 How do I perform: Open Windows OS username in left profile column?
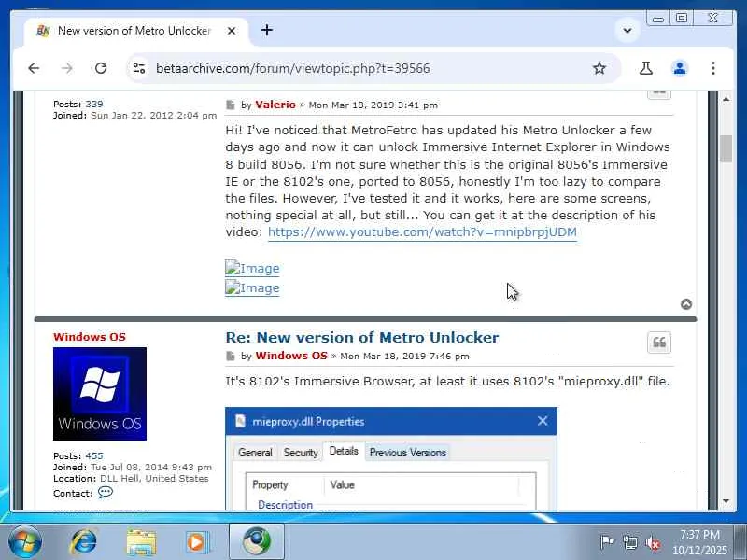(90, 337)
